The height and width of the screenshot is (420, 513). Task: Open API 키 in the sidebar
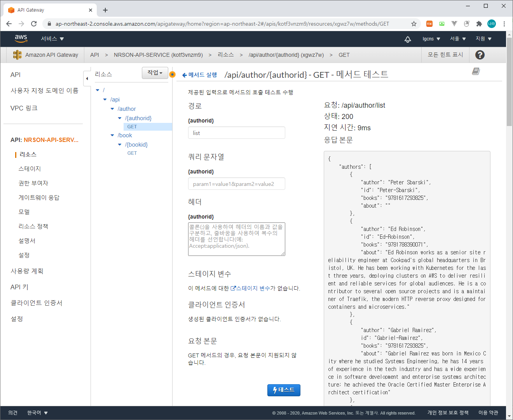point(19,287)
